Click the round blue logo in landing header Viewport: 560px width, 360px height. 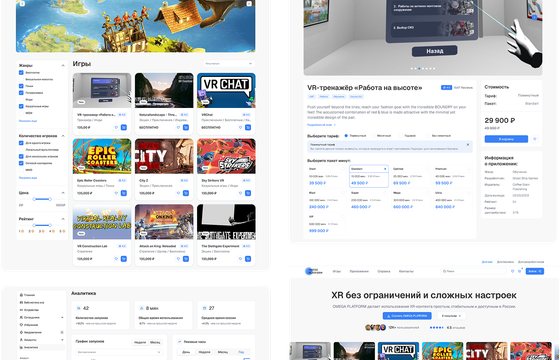(x=309, y=271)
